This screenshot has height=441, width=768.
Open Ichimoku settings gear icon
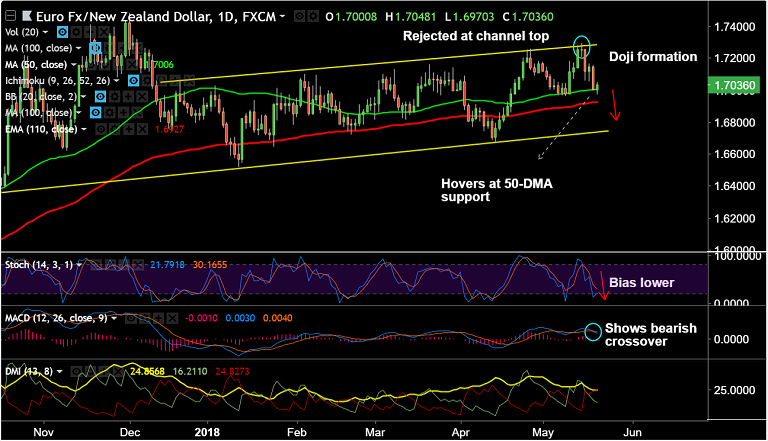coord(147,80)
